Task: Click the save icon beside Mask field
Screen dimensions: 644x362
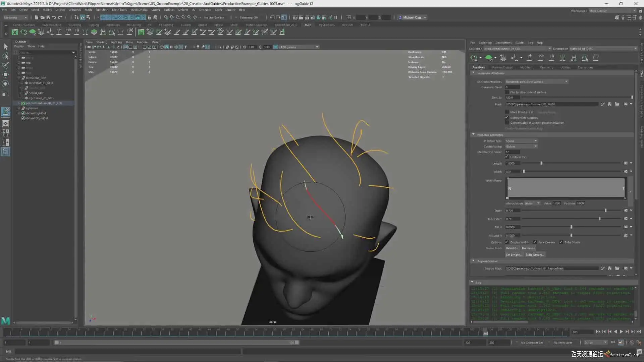Action: (609, 104)
